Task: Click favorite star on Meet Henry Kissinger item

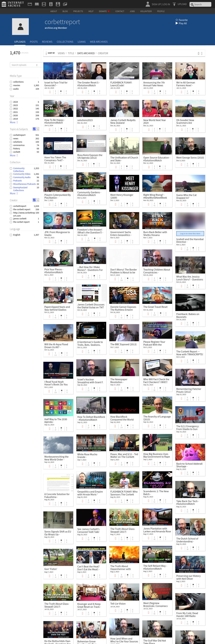Action: coord(127,203)
